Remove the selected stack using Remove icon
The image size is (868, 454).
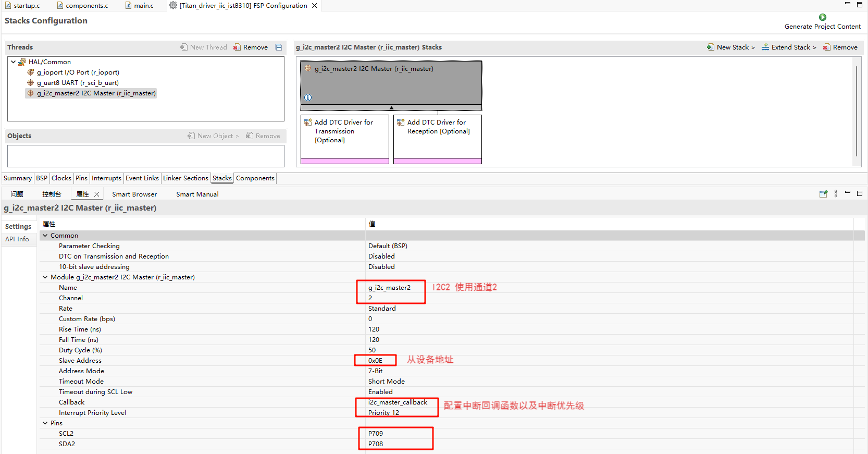827,47
